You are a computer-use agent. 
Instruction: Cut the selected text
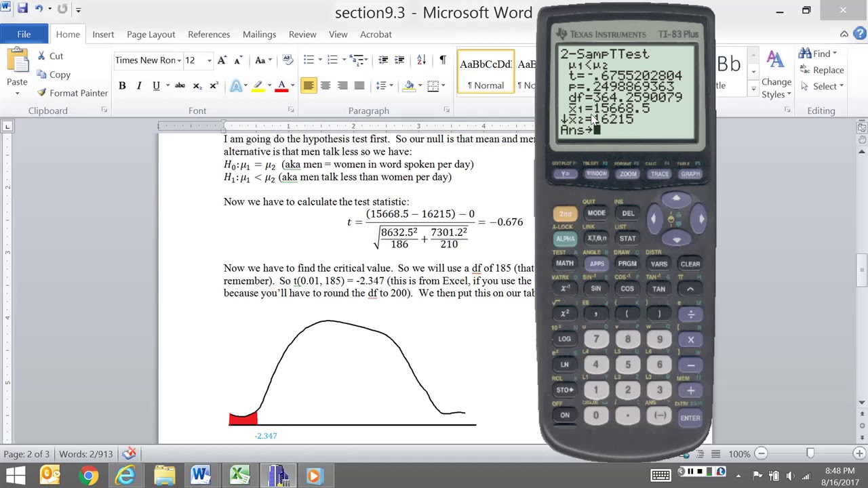(50, 56)
